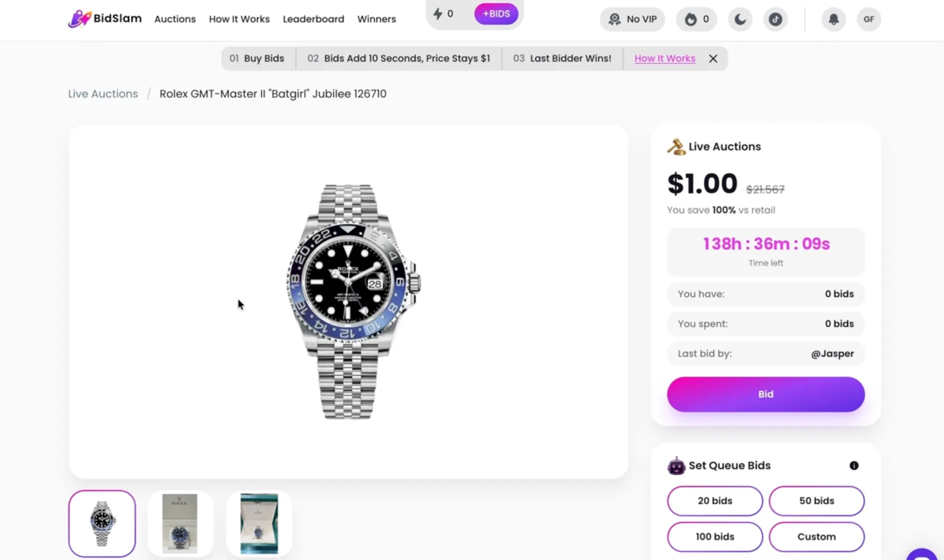Show Set Queue Bids info icon

pos(854,466)
